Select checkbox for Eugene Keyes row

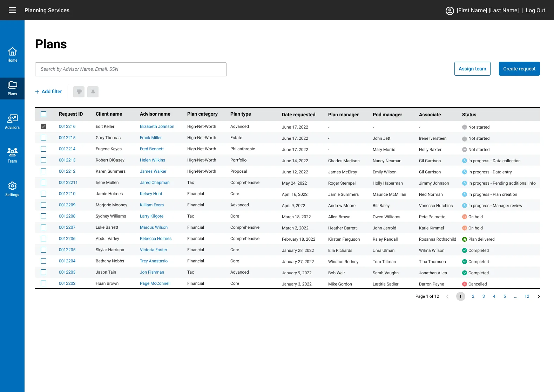[43, 149]
